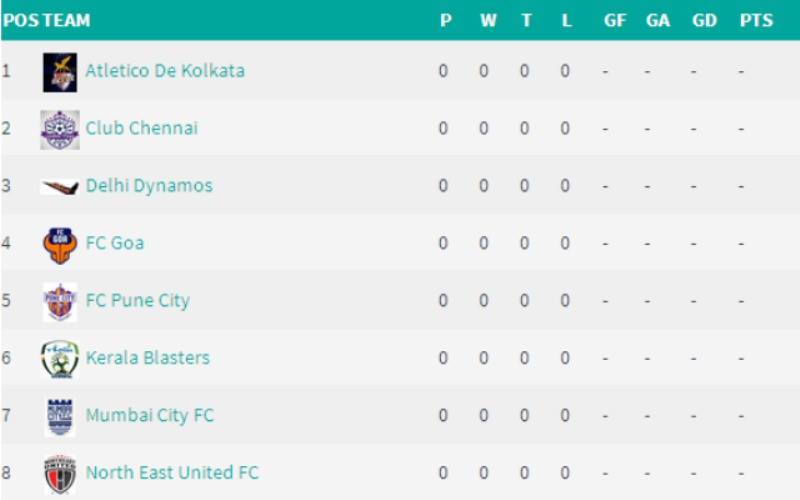Click the PTS column header

[756, 20]
